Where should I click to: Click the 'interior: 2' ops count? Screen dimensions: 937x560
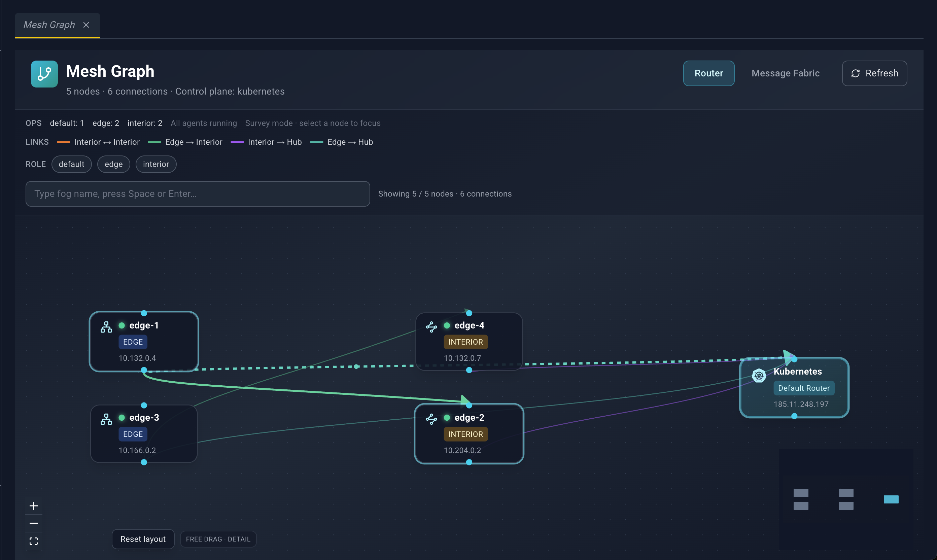coord(145,124)
